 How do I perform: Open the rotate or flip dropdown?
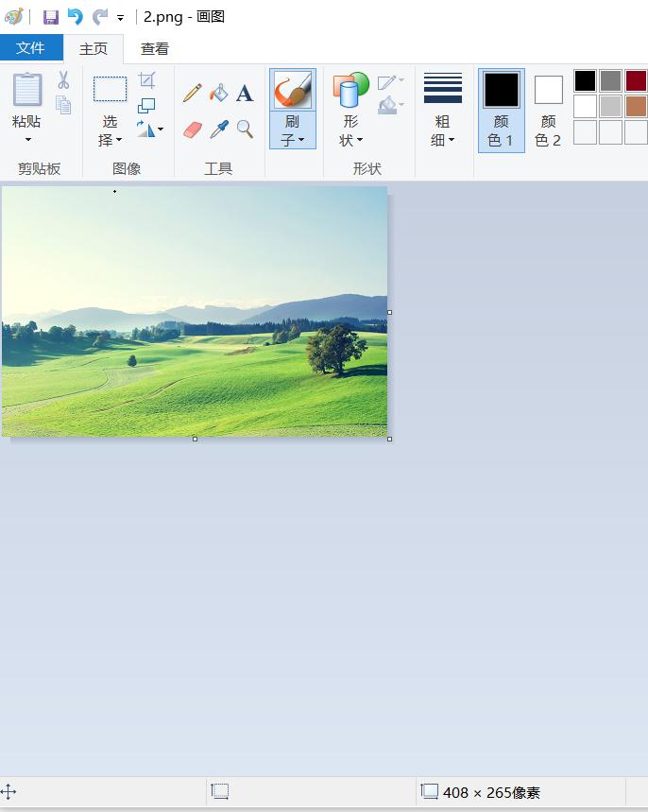[149, 129]
